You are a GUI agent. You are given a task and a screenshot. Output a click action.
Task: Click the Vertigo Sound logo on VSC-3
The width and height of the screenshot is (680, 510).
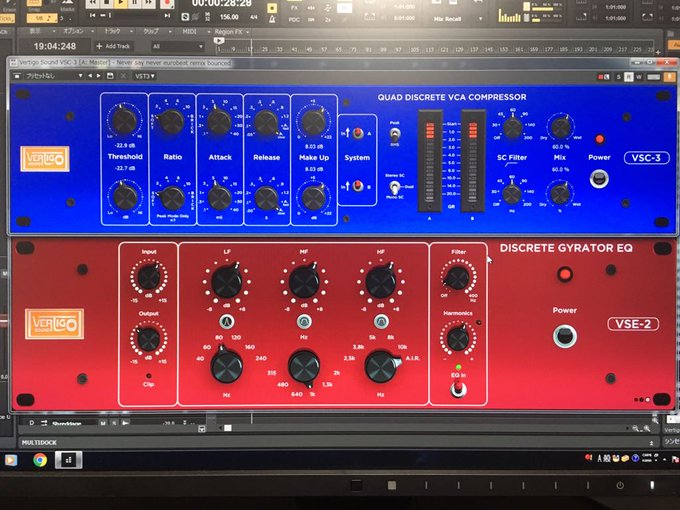[45, 159]
